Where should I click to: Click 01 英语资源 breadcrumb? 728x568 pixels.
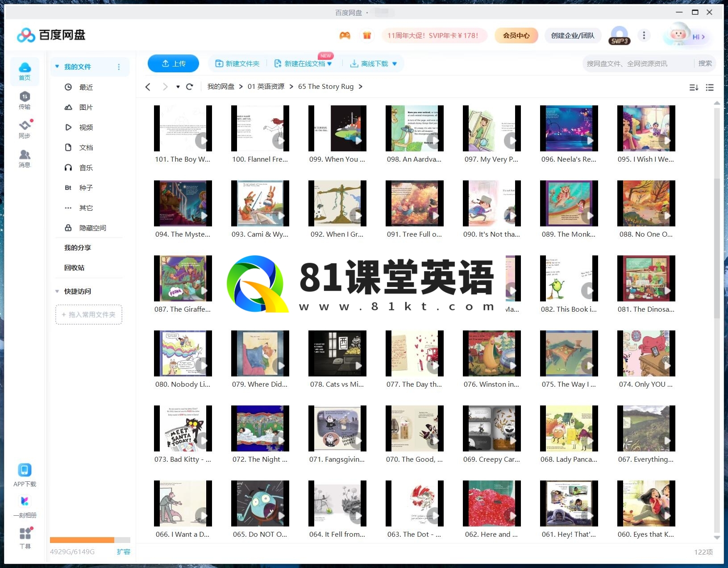pos(266,86)
